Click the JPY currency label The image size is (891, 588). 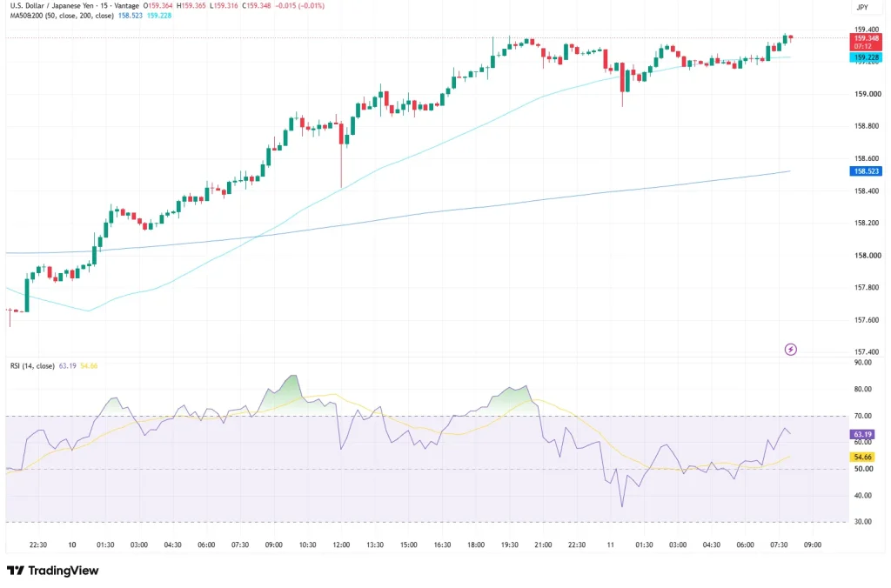pyautogui.click(x=862, y=7)
